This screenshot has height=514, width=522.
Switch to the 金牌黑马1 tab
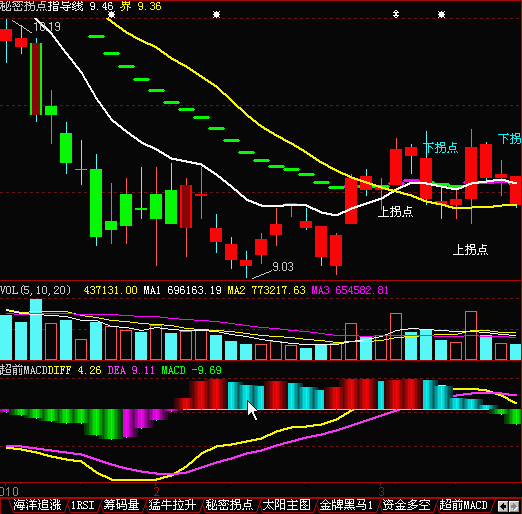pos(346,505)
